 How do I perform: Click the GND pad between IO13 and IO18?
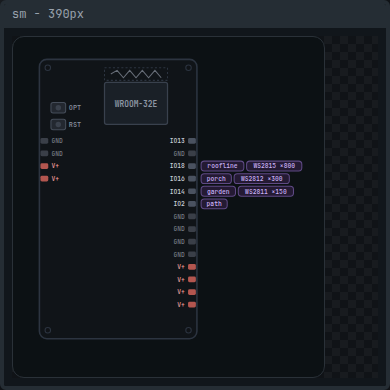192,153
